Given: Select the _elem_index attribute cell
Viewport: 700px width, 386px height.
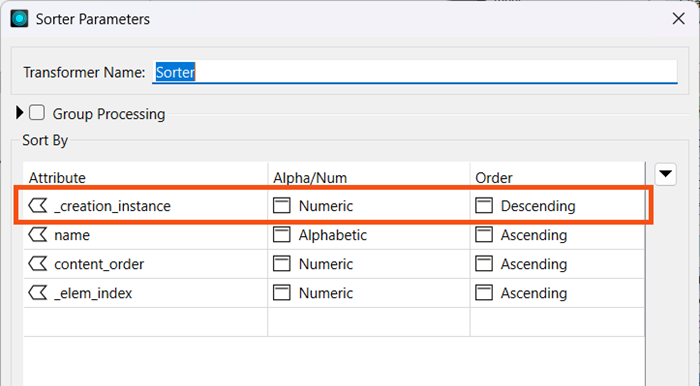Looking at the screenshot, I should (x=146, y=293).
